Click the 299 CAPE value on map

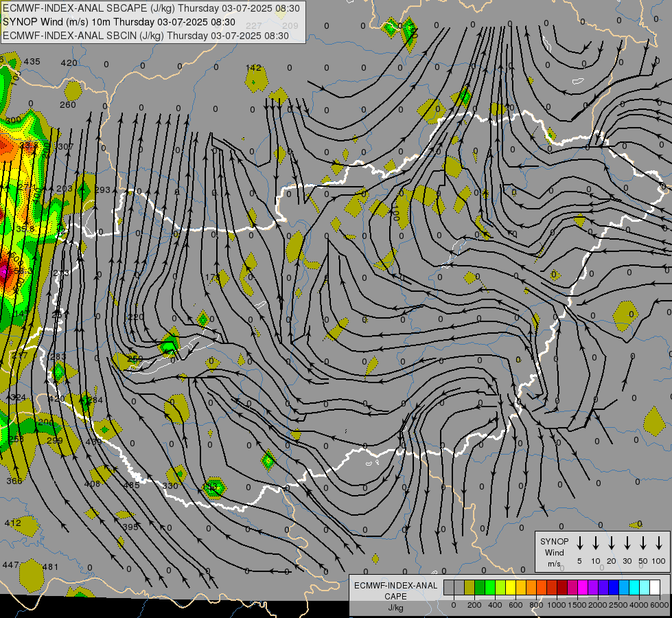click(x=54, y=440)
